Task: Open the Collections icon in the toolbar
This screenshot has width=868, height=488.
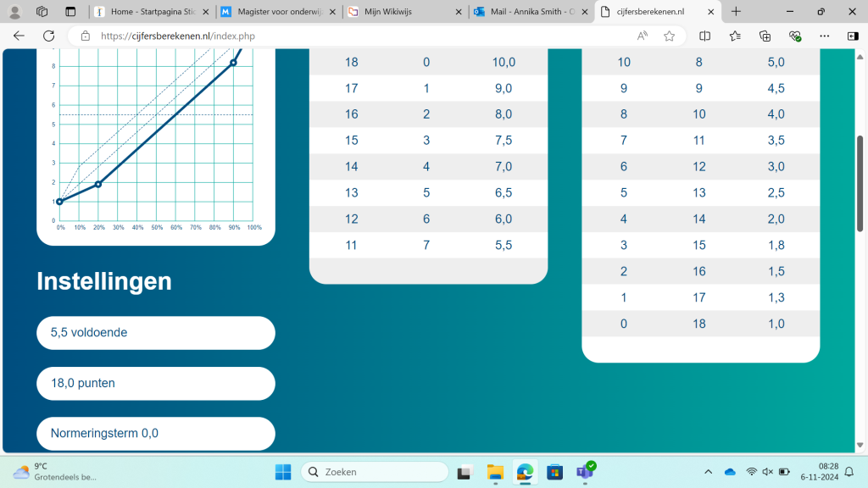Action: click(x=765, y=36)
